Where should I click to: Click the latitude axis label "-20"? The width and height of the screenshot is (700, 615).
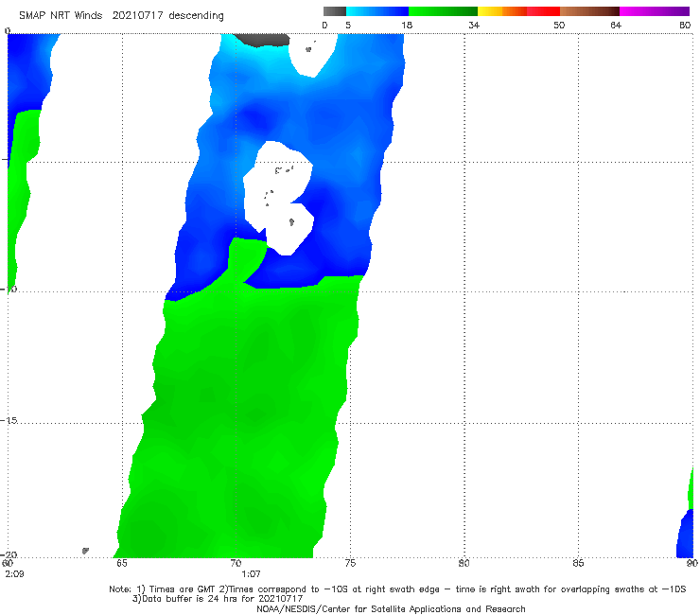point(9,554)
